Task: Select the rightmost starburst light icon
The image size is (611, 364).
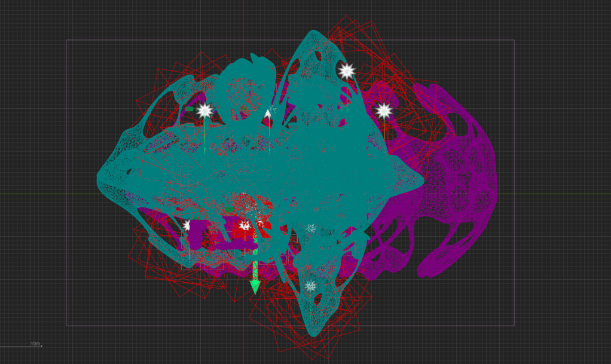Action: (x=383, y=111)
